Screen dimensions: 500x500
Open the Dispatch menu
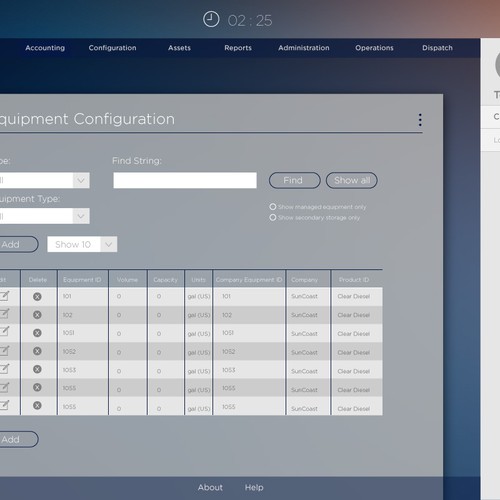pos(437,48)
